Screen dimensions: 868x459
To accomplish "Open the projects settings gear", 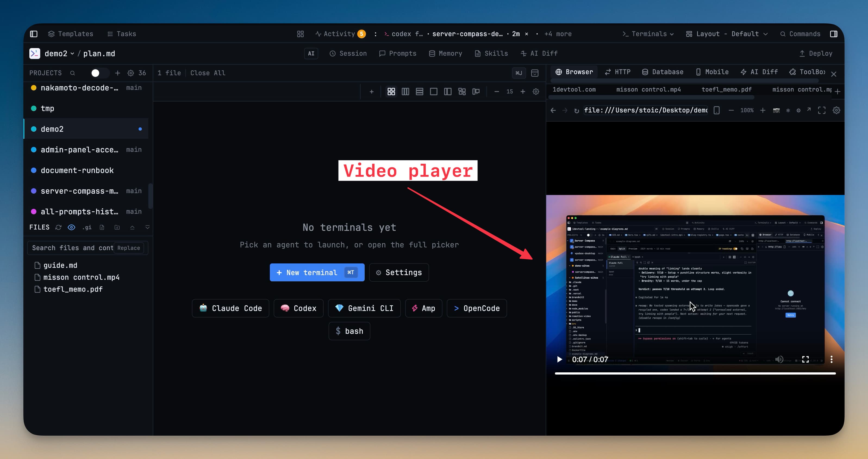I will pyautogui.click(x=131, y=73).
